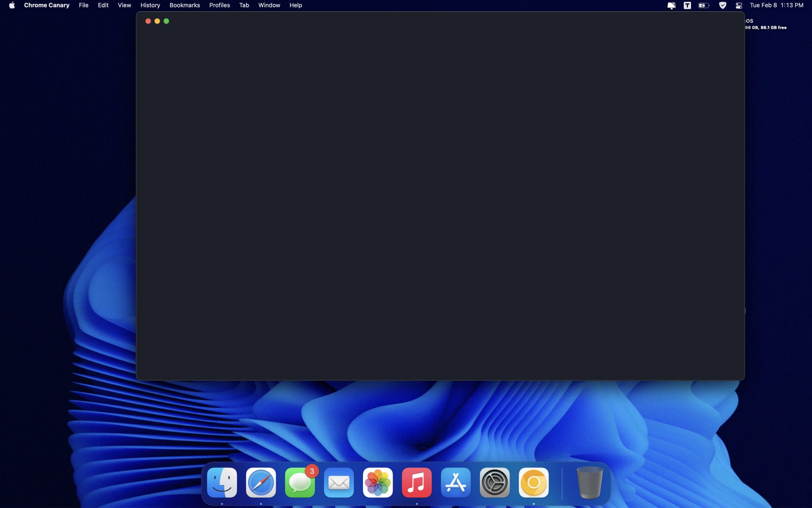Expand the Profiles menu
This screenshot has width=812, height=508.
click(219, 5)
